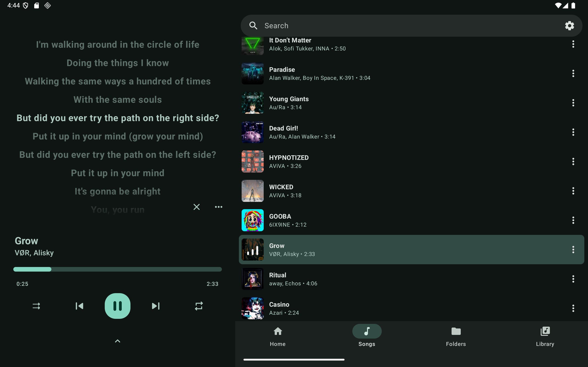Pause the currently playing song

[117, 306]
